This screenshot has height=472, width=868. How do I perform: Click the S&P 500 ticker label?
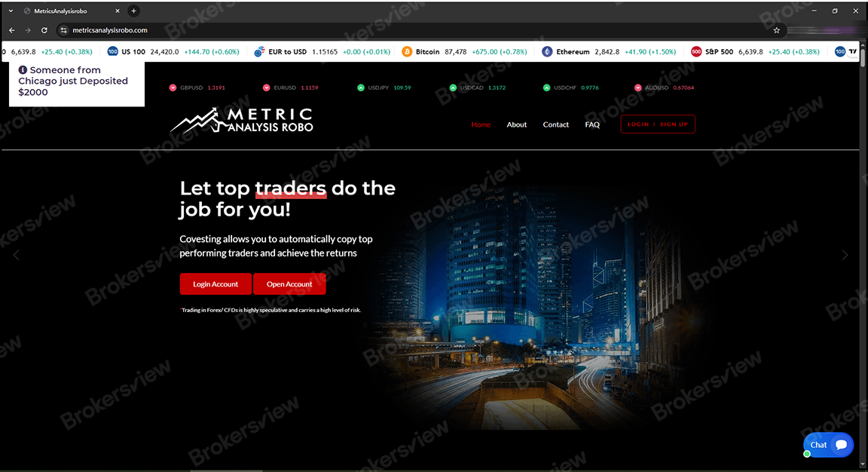[x=719, y=51]
